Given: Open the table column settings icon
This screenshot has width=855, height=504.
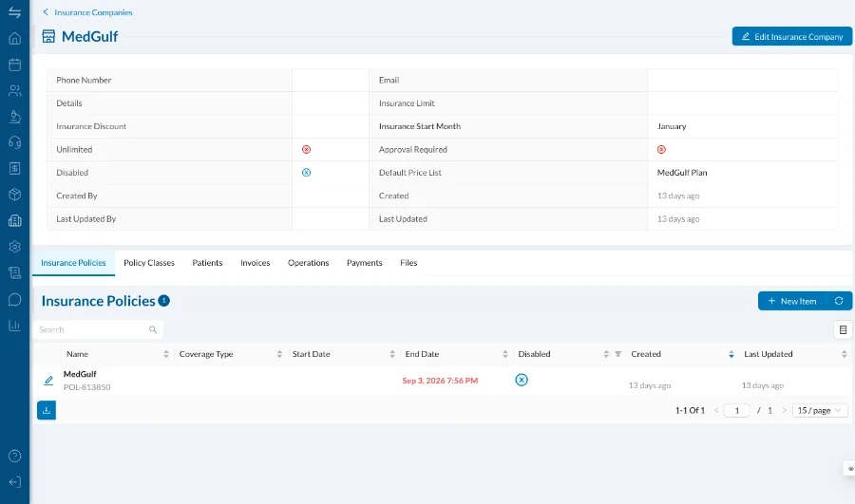Looking at the screenshot, I should click(843, 329).
